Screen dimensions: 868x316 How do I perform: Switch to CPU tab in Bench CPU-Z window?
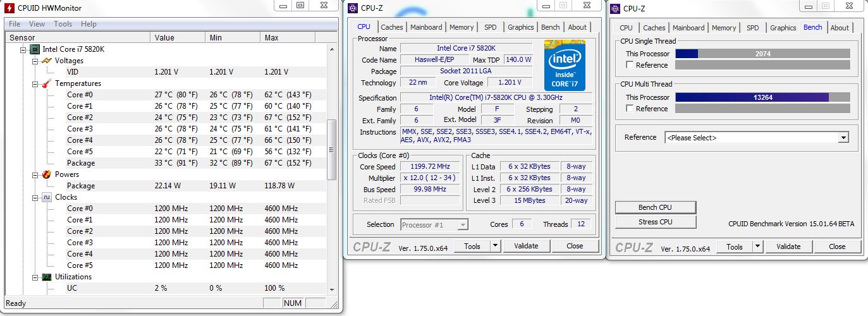626,28
